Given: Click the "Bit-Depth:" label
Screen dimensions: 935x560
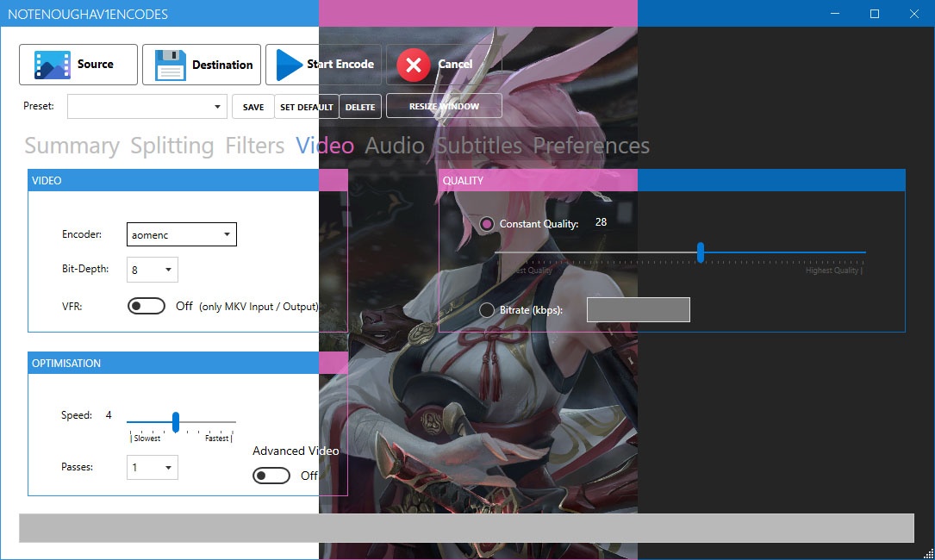Looking at the screenshot, I should click(85, 269).
